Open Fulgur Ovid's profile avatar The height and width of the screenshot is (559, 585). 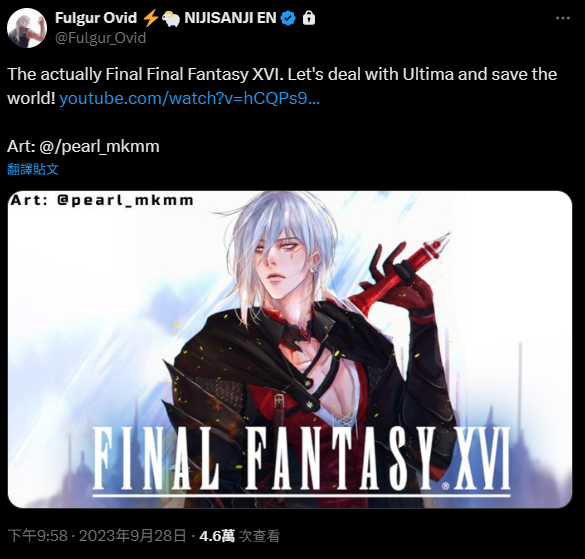tap(26, 28)
